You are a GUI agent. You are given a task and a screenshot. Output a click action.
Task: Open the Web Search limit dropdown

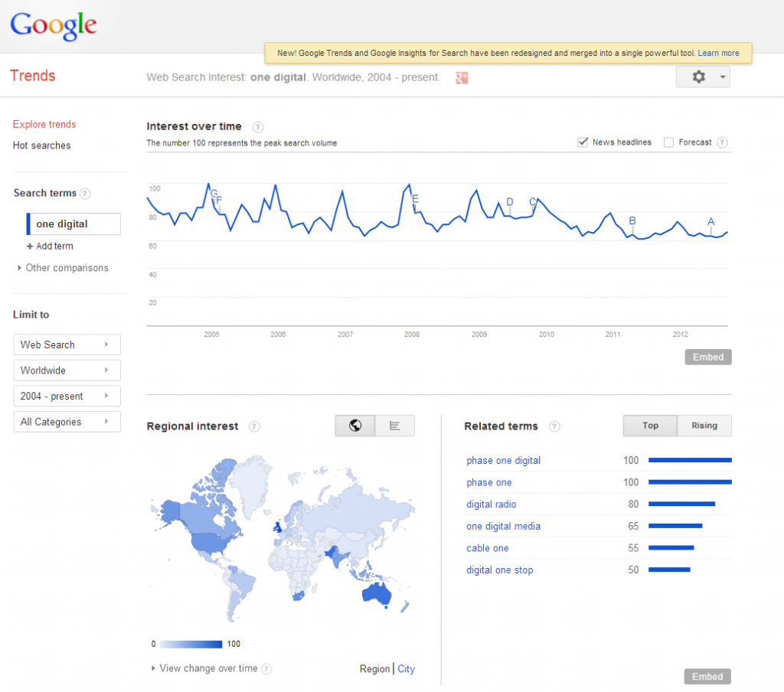click(x=67, y=344)
